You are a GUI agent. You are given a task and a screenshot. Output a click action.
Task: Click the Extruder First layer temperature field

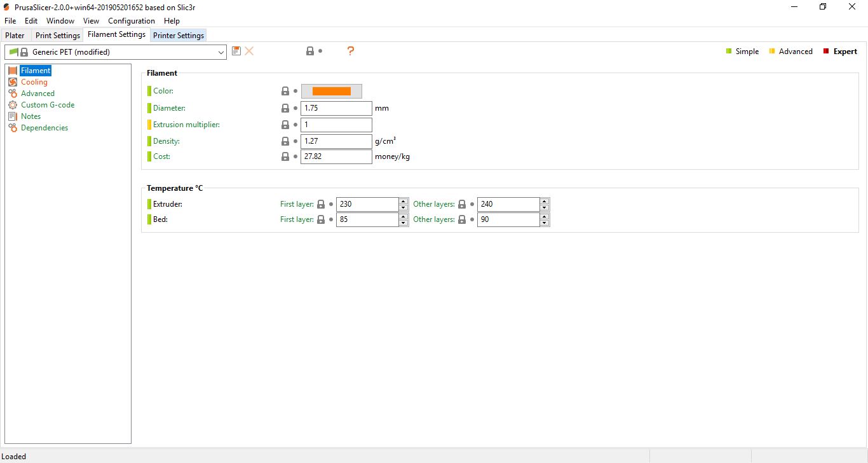coord(367,204)
